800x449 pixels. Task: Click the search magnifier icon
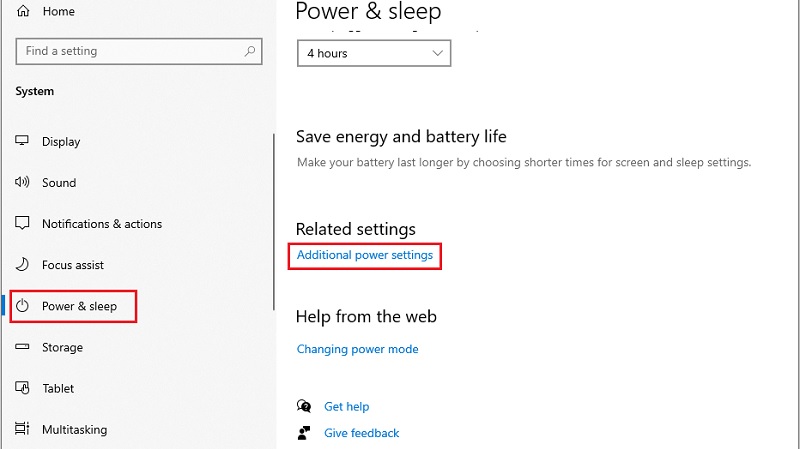click(249, 51)
